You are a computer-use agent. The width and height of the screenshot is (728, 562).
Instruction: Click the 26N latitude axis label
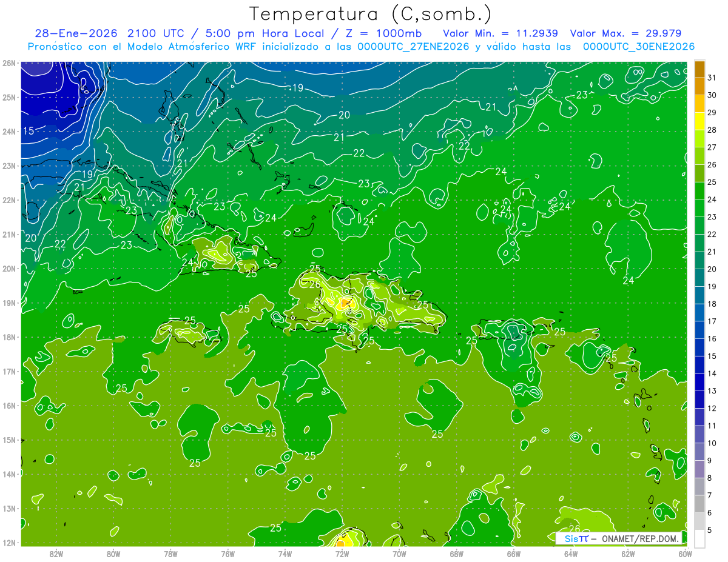pyautogui.click(x=8, y=63)
